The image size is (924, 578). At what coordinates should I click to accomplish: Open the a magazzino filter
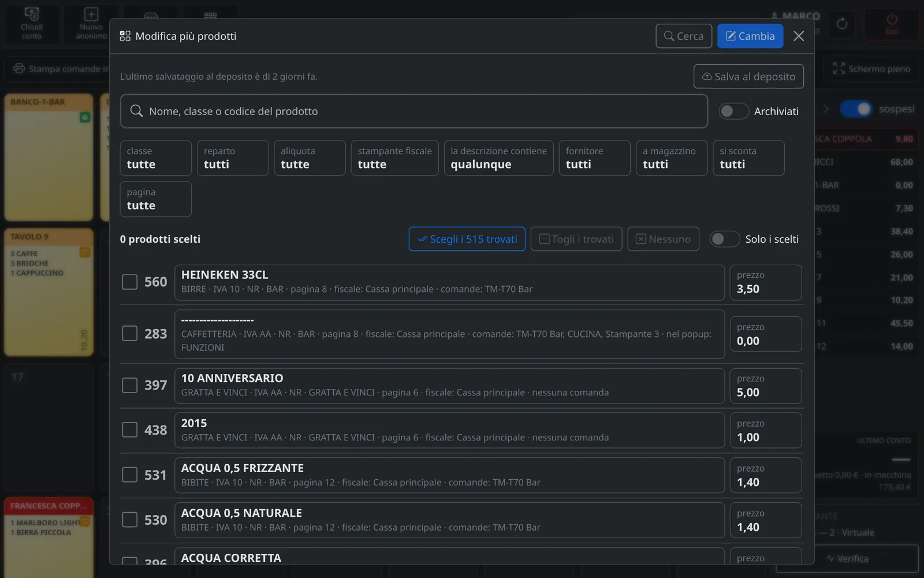pyautogui.click(x=671, y=158)
